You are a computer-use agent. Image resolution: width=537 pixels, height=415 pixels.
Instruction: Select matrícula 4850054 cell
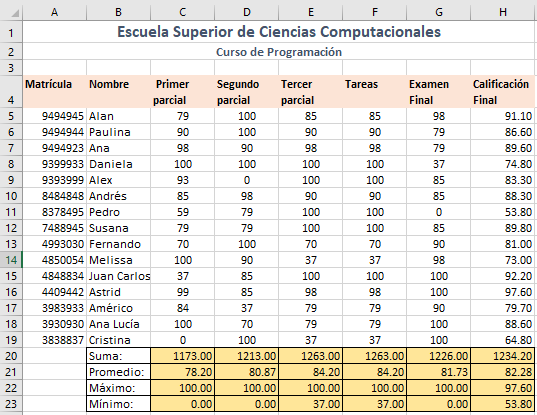point(55,260)
